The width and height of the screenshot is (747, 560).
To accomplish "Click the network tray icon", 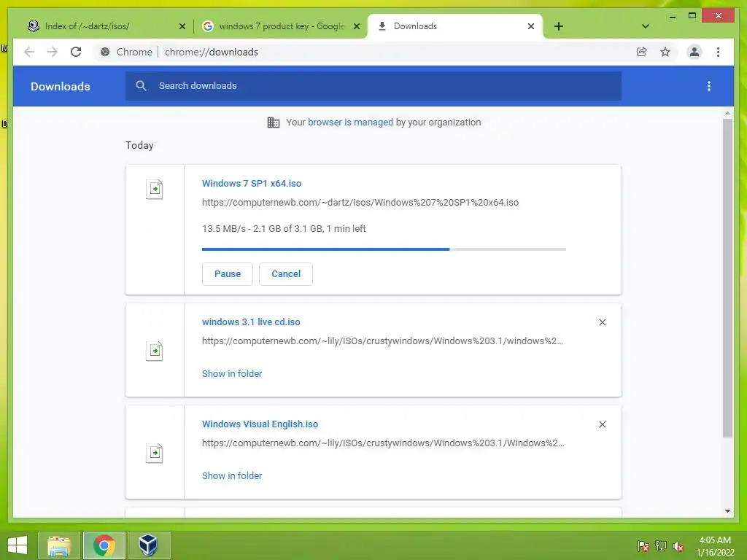I will pos(661,545).
